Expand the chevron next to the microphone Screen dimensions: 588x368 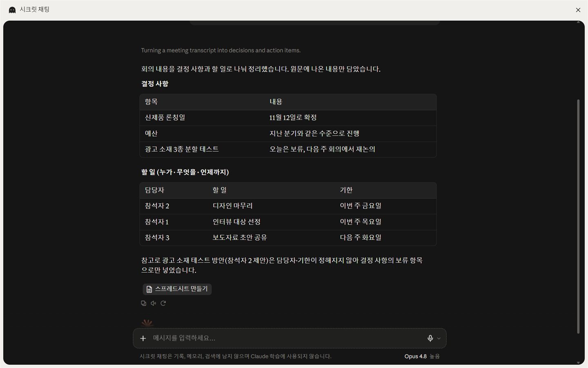pyautogui.click(x=439, y=338)
